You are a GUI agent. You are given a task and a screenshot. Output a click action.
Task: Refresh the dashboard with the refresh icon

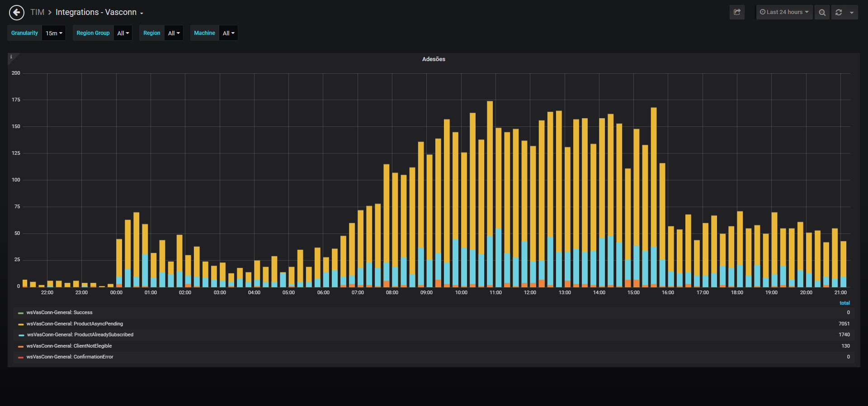[839, 12]
